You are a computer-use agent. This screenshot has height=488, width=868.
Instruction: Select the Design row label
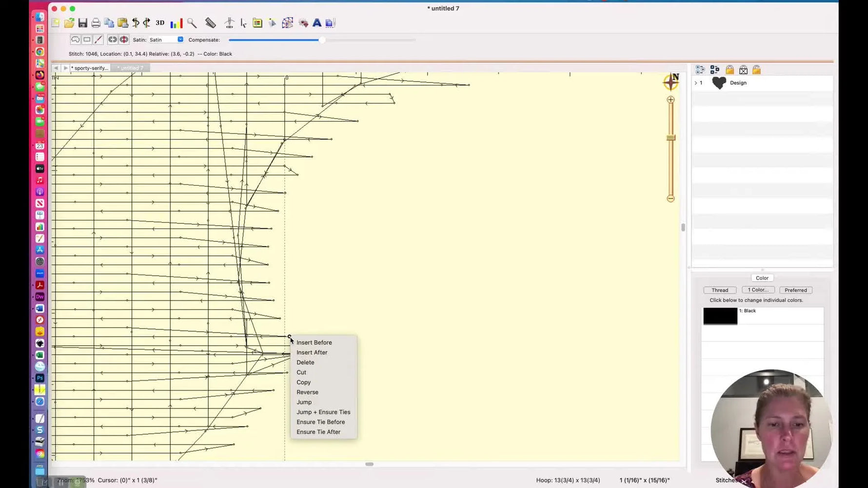[738, 83]
